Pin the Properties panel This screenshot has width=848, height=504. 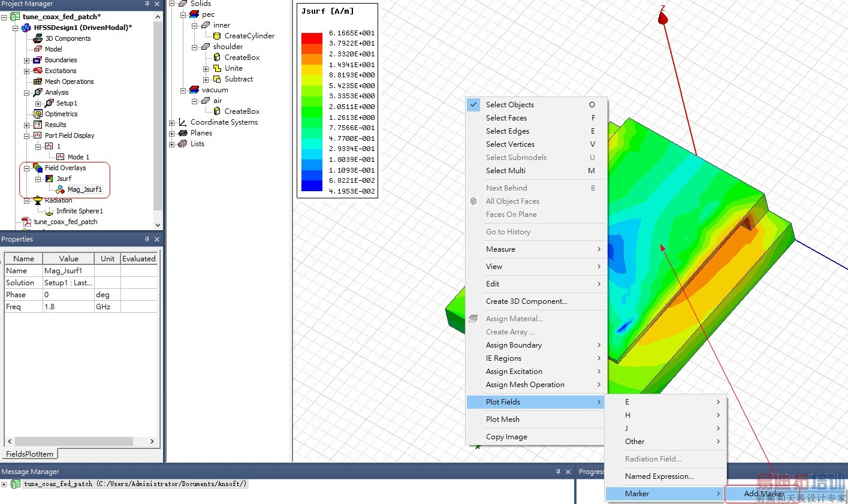pos(147,239)
